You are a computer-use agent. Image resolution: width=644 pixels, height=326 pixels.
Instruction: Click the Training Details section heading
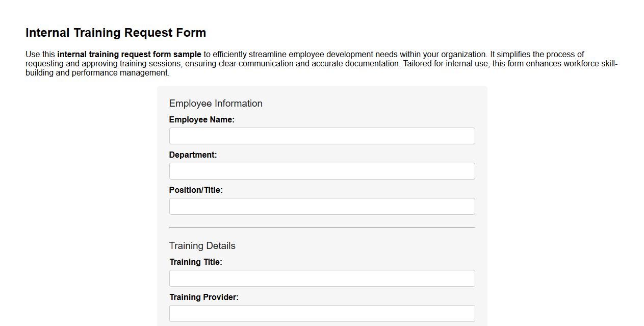[x=202, y=245]
